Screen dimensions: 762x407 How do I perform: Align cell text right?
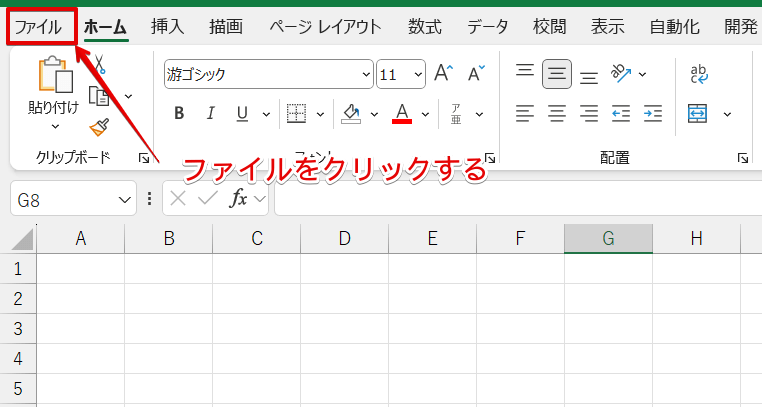pyautogui.click(x=589, y=114)
